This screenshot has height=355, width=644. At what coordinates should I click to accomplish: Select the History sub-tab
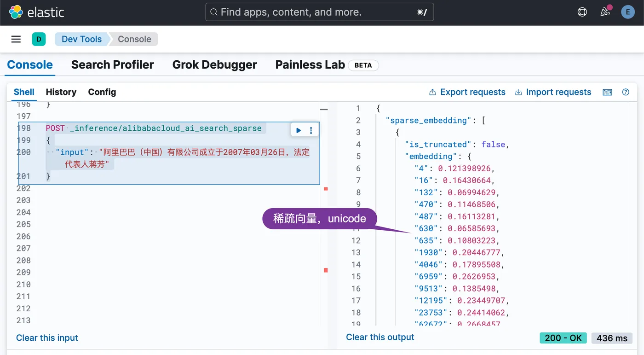point(61,92)
